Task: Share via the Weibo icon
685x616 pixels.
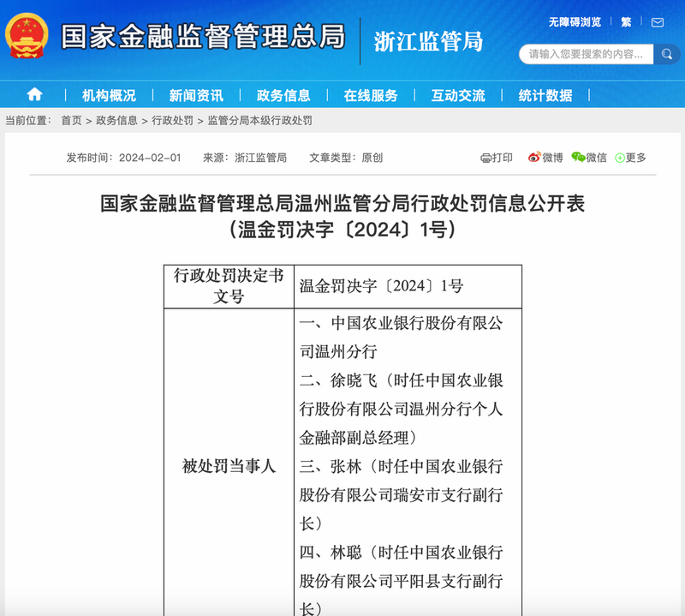Action: (533, 158)
